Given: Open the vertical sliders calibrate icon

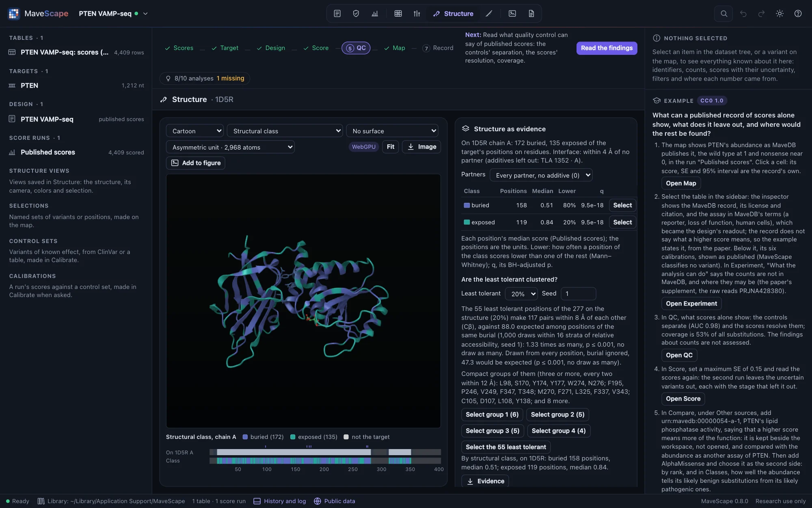Looking at the screenshot, I should 417,13.
